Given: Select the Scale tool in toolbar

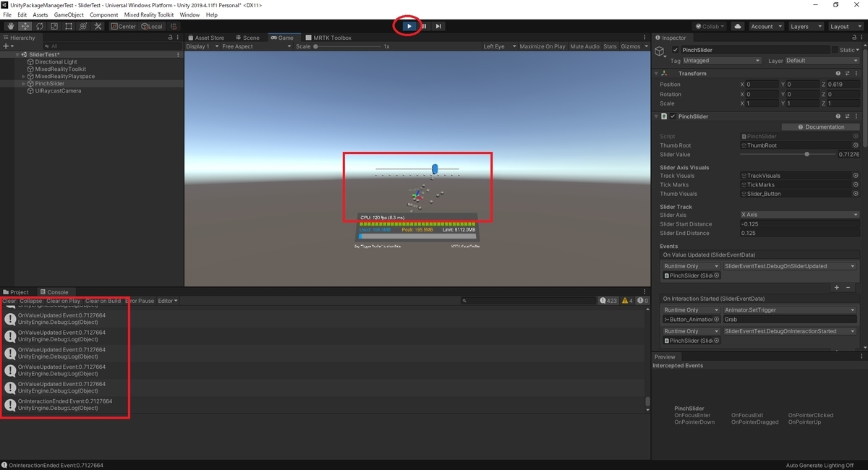Looking at the screenshot, I should (x=54, y=27).
